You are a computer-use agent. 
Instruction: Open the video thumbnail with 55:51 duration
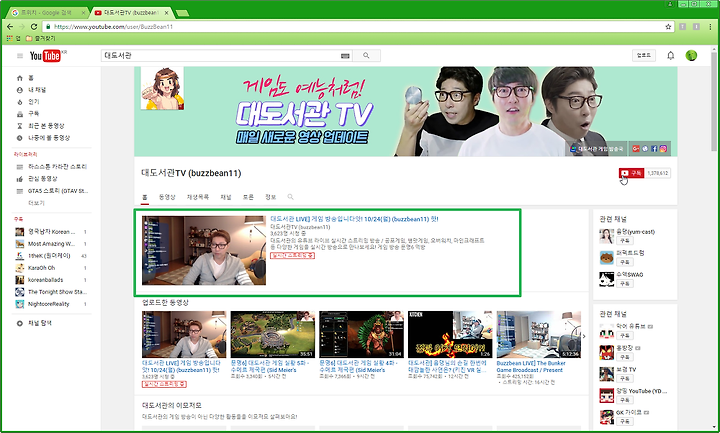pyautogui.click(x=273, y=334)
